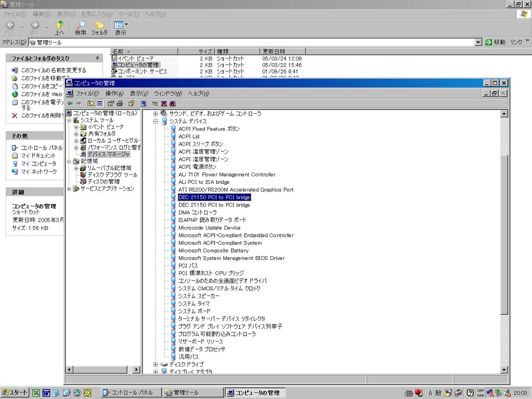532x399 pixels.
Task: Click 検索 (Search) in the Explorer toolbar
Action: coord(80,28)
